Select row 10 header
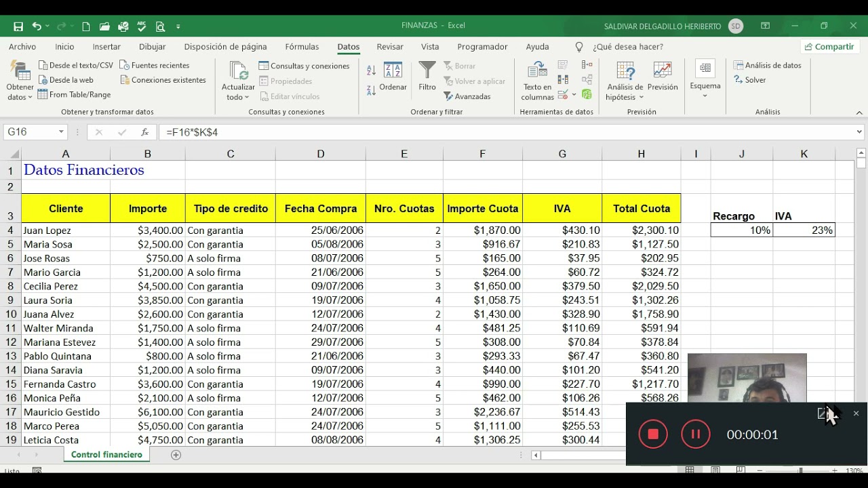The width and height of the screenshot is (868, 488). 11,314
